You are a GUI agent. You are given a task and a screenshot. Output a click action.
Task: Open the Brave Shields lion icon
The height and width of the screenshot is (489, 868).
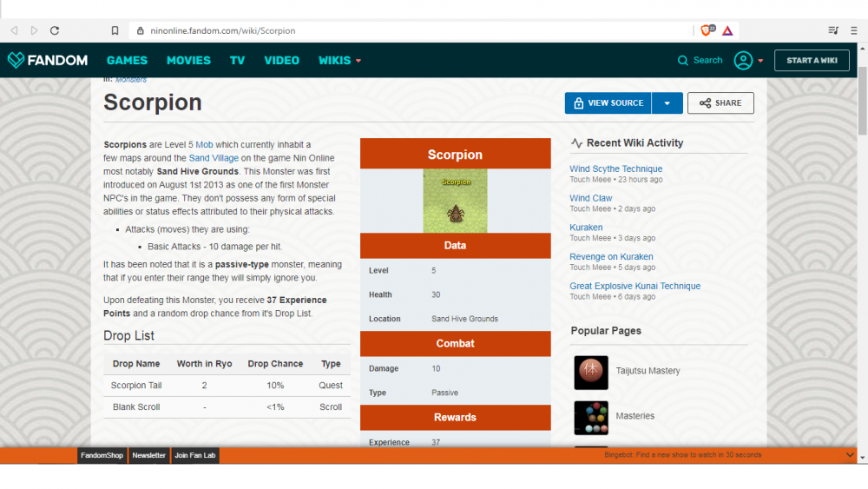(707, 30)
